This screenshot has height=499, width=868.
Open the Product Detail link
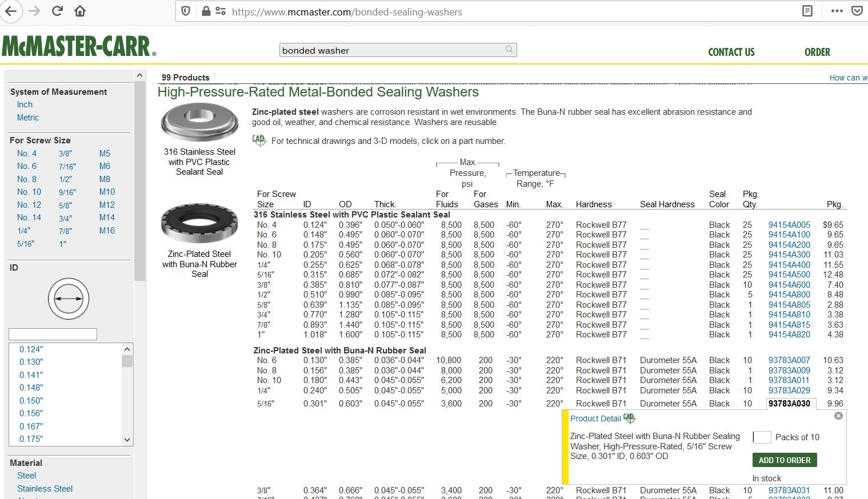click(595, 418)
